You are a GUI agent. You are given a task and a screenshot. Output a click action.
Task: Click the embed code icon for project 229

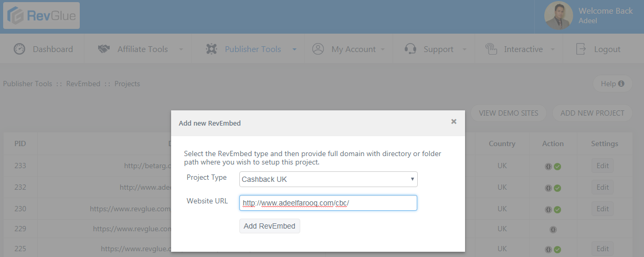553,229
